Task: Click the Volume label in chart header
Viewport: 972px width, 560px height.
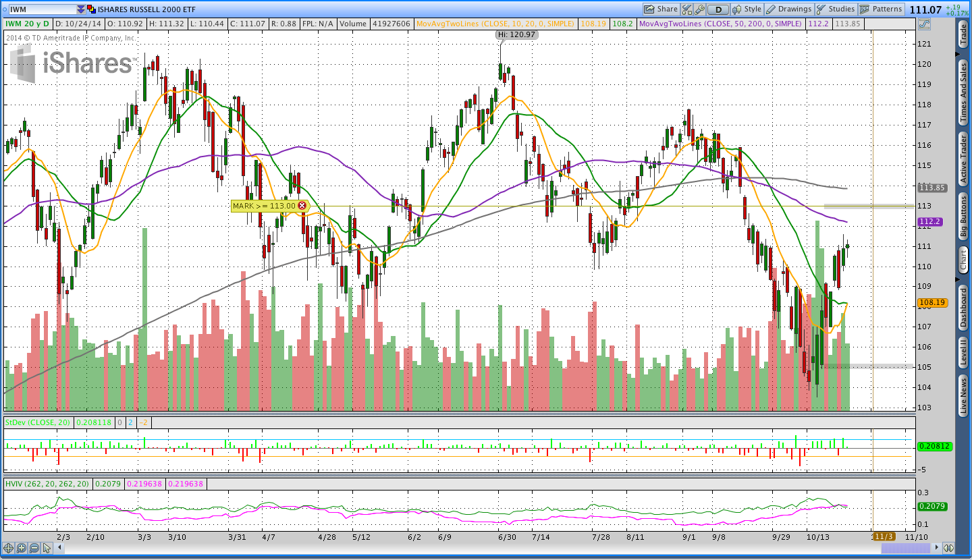Action: 354,24
